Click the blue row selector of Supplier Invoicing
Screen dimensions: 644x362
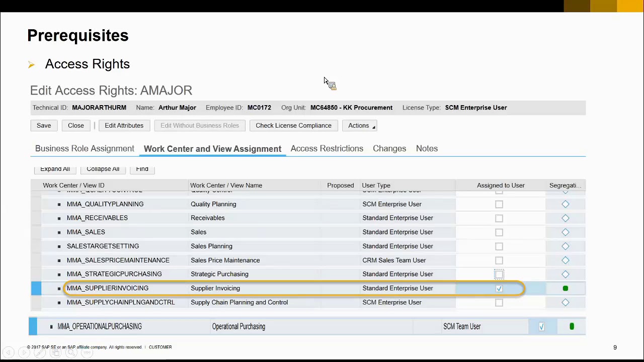point(36,289)
